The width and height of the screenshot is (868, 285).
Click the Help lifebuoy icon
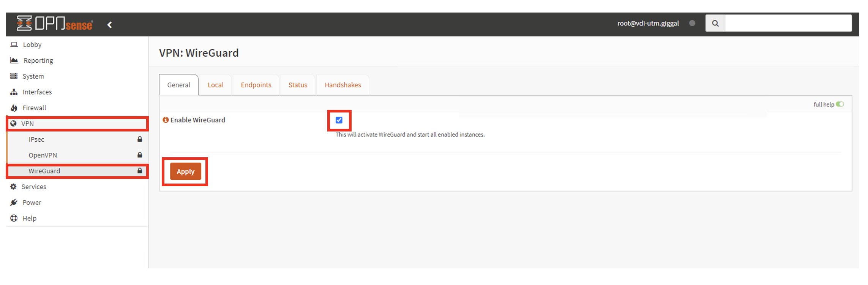[x=14, y=218]
